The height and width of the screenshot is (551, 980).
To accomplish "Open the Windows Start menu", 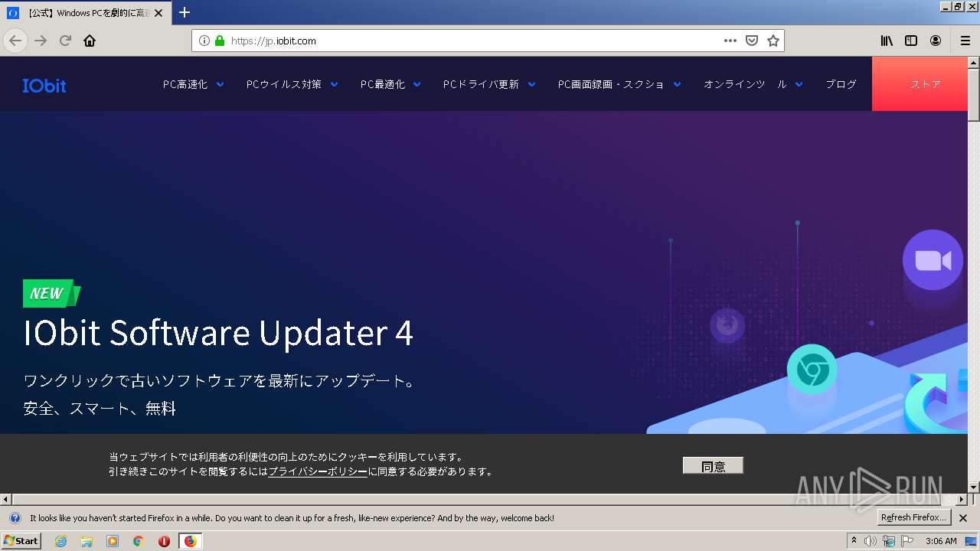I will pos(21,541).
